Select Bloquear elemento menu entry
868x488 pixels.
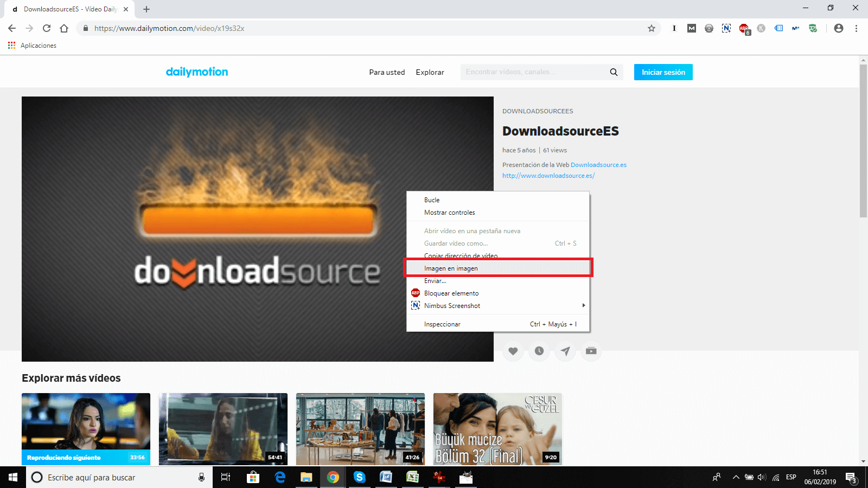click(x=497, y=293)
